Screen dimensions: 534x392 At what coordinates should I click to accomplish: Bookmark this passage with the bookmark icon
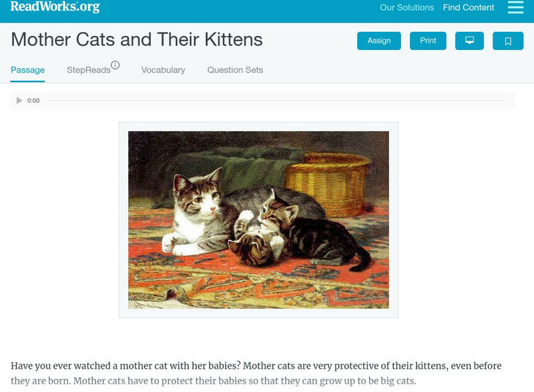pos(508,41)
